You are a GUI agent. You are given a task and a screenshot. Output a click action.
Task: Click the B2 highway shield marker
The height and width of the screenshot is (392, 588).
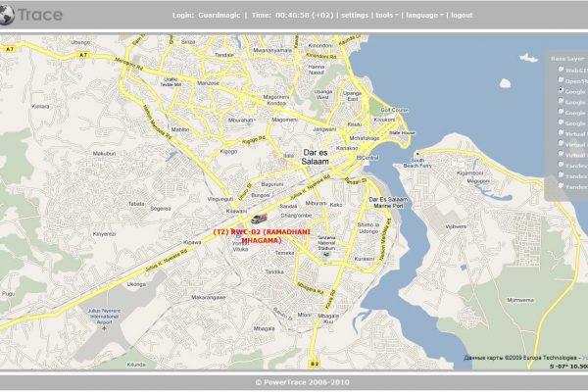315,364
